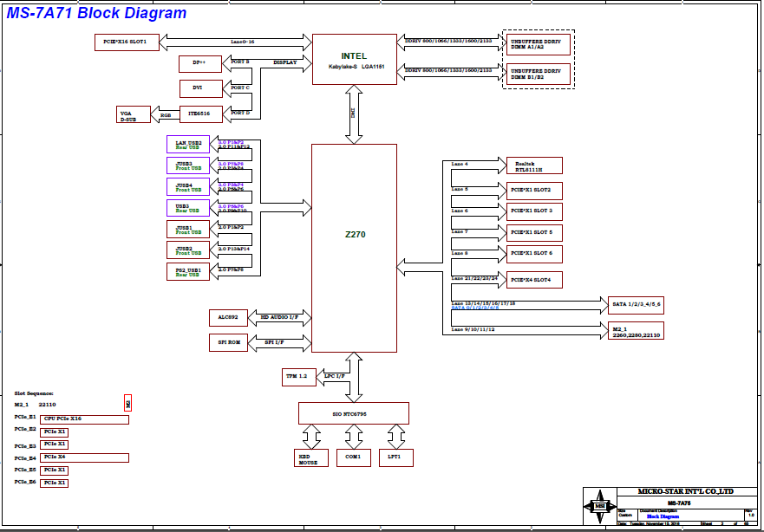This screenshot has height=532, width=764.
Task: Click the "CPU PCIe X16" slot box
Action: point(84,419)
